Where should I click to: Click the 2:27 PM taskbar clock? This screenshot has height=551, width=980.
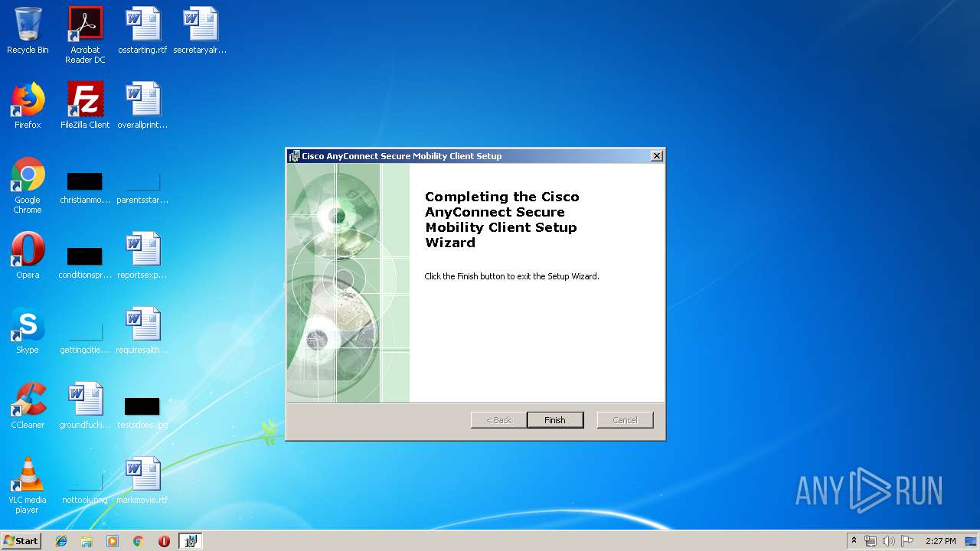[x=940, y=541]
